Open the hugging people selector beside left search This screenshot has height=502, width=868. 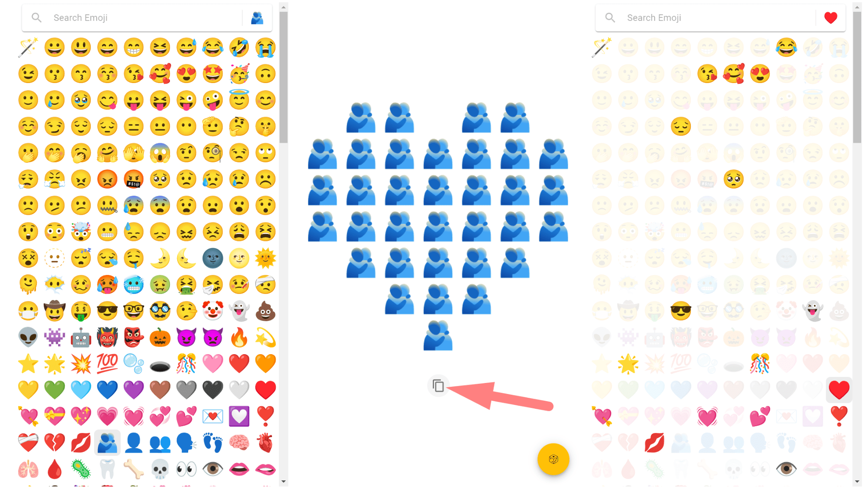[x=257, y=18]
